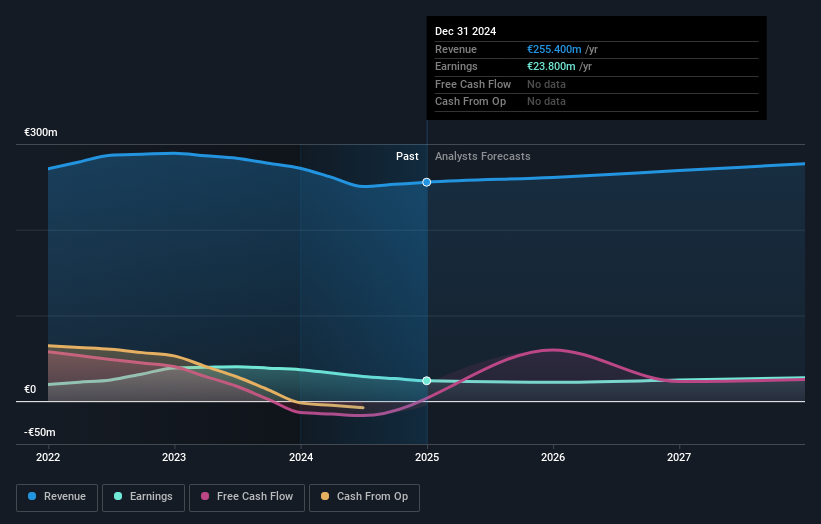Click the 2022 x-axis label

coord(48,457)
